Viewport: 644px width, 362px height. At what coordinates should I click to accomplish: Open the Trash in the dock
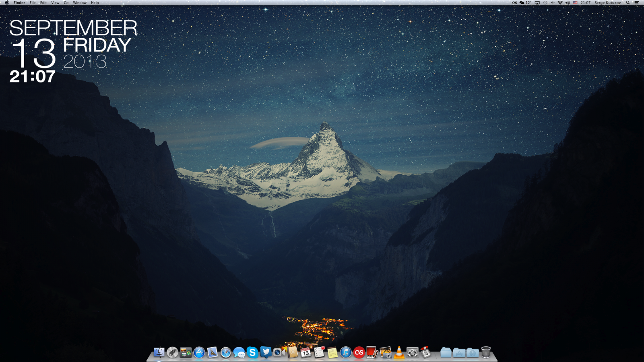click(x=486, y=352)
